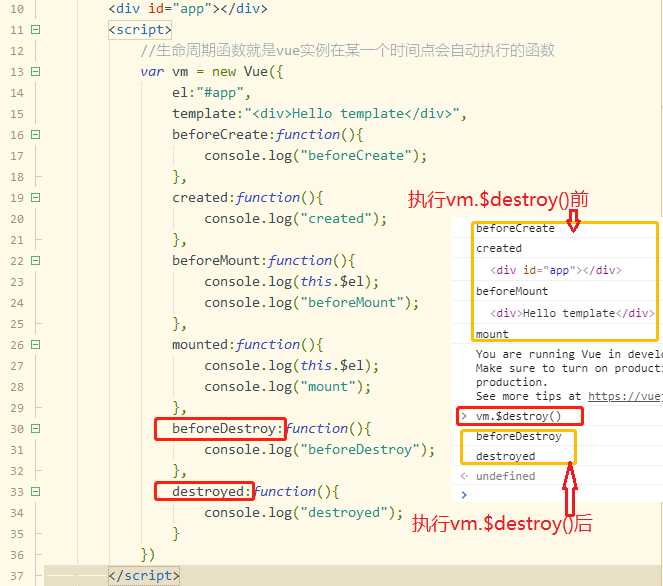Click the empty console prompt arrow

(x=464, y=495)
